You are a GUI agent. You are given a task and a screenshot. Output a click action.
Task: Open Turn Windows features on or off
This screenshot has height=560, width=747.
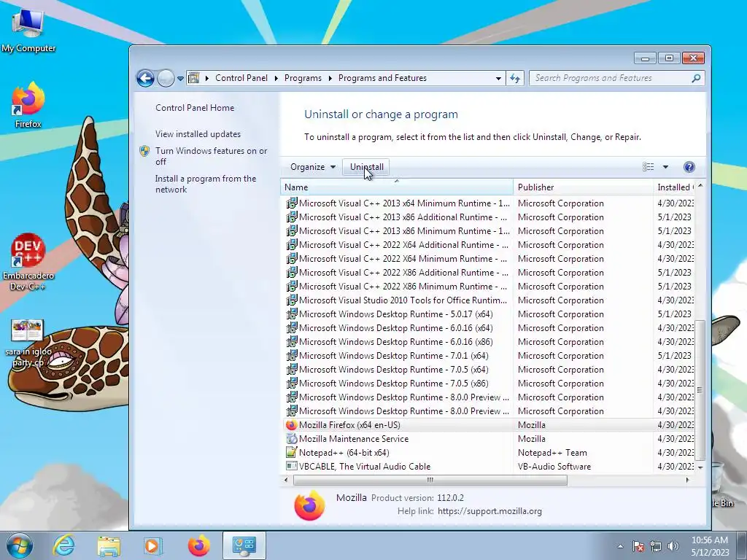[x=211, y=156]
